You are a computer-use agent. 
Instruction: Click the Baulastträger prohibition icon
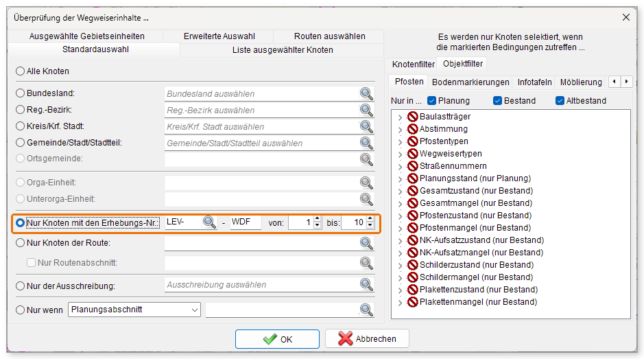click(x=412, y=117)
